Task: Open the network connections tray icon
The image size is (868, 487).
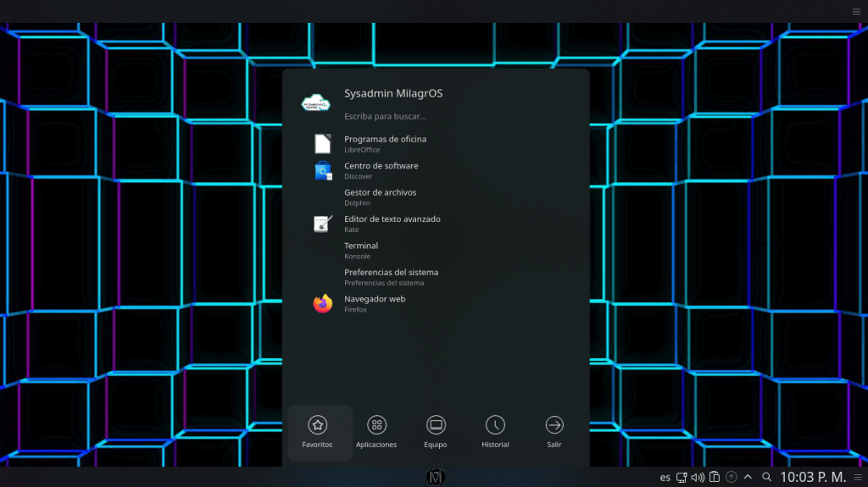Action: point(682,478)
